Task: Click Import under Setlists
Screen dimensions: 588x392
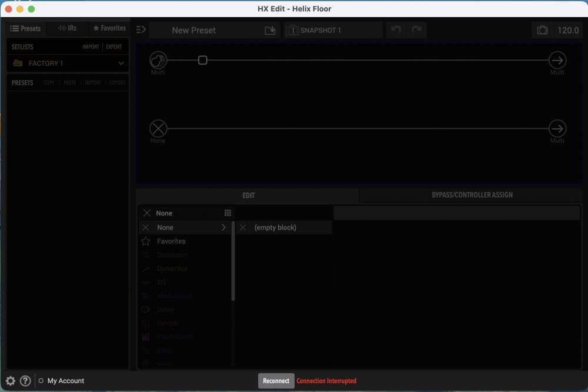Action: pyautogui.click(x=91, y=46)
